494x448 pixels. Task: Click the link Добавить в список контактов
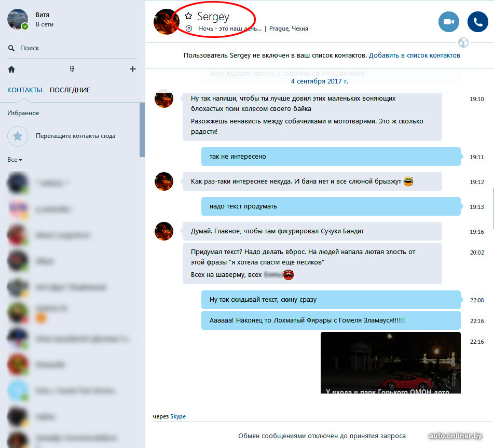414,55
